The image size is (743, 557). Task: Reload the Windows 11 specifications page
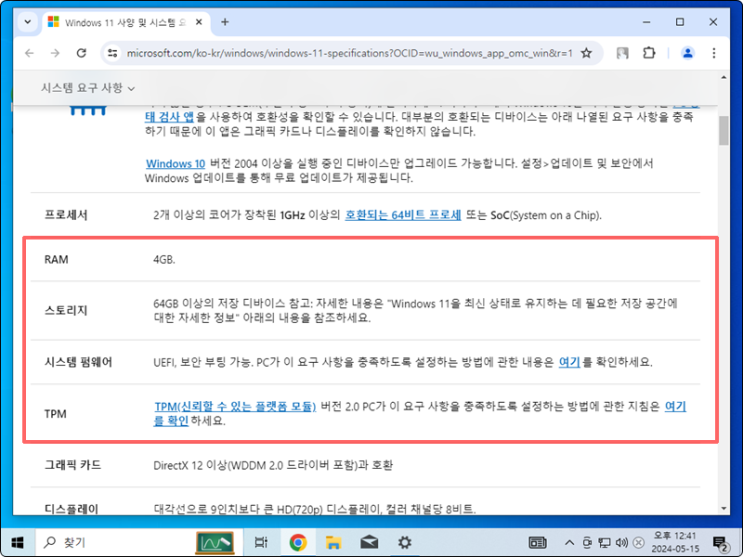[x=82, y=53]
